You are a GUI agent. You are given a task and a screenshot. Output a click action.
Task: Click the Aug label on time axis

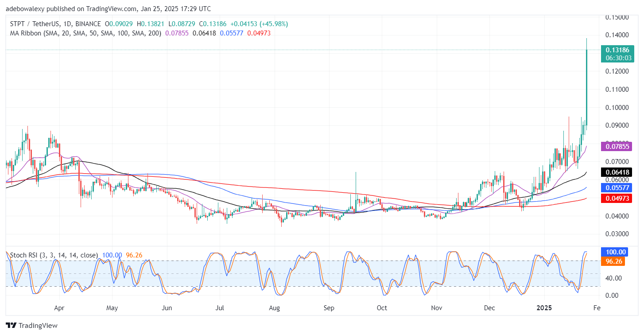coord(275,308)
